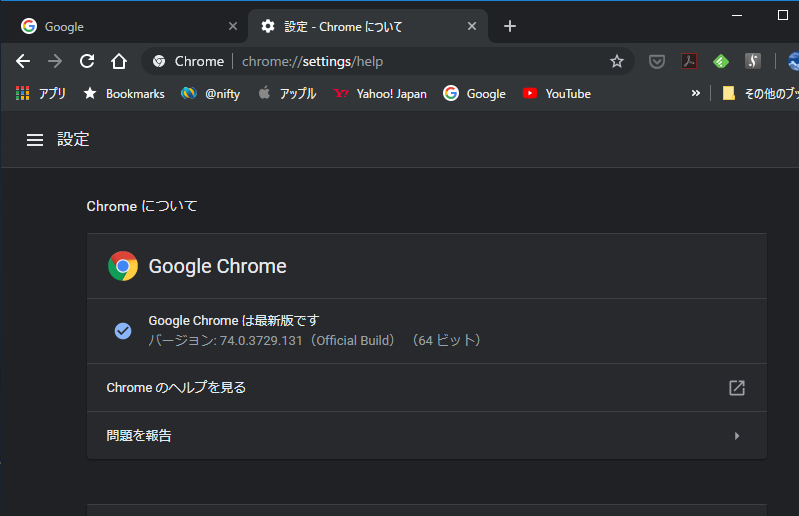The height and width of the screenshot is (516, 799).
Task: Open the 設定 hamburger menu
Action: tap(35, 140)
